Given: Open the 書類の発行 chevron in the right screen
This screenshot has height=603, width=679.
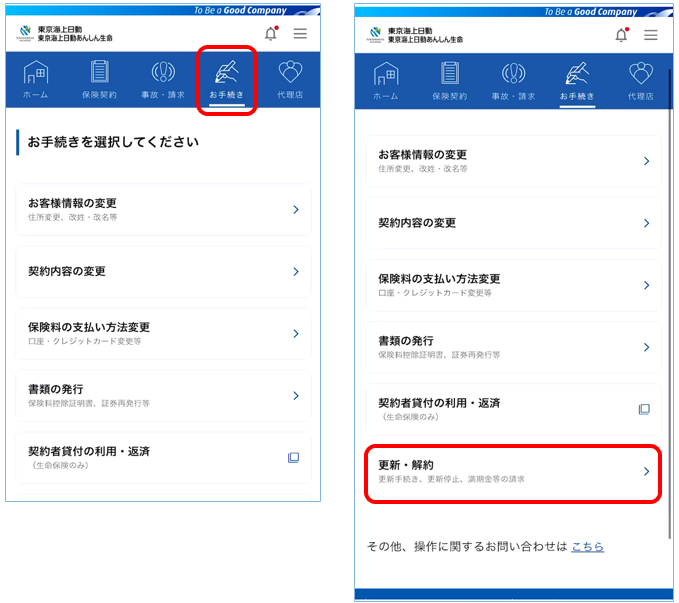Looking at the screenshot, I should pyautogui.click(x=646, y=347).
